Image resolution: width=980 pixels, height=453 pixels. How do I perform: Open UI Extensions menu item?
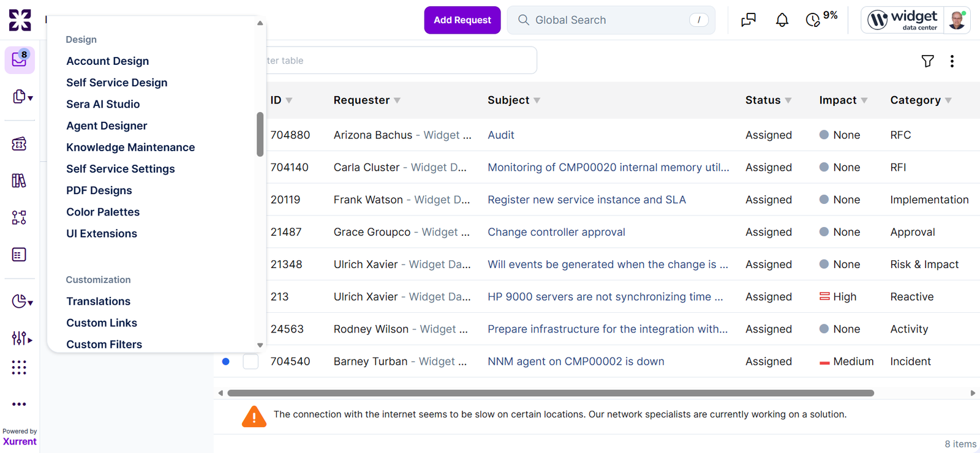102,233
